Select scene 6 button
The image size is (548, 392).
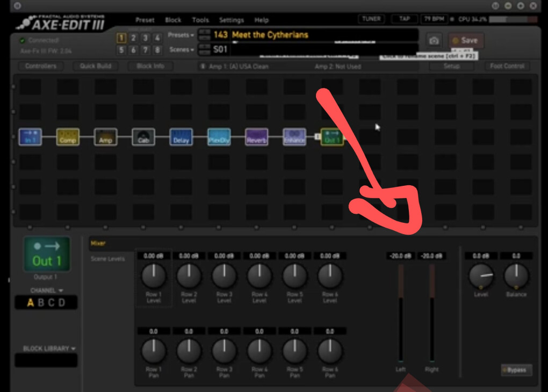[x=133, y=50]
